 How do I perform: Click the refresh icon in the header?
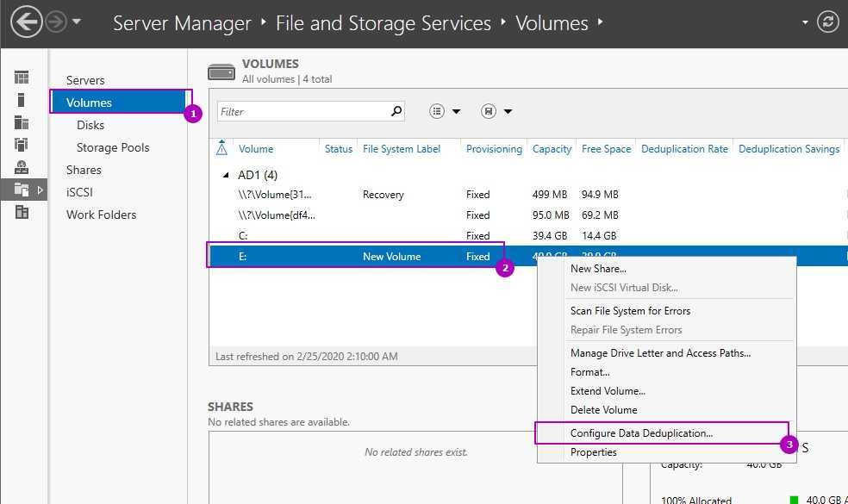(x=827, y=22)
